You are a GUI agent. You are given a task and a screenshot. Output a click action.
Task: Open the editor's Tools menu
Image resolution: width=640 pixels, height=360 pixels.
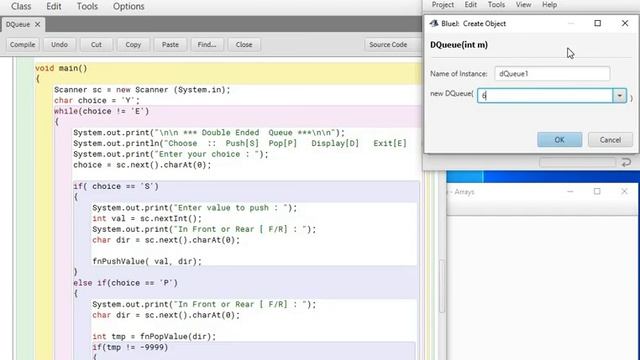tap(87, 7)
